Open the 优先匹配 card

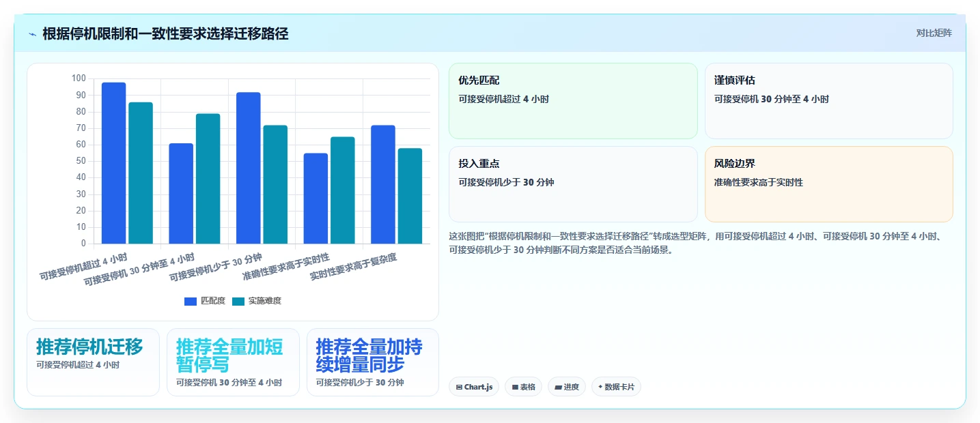tap(573, 101)
